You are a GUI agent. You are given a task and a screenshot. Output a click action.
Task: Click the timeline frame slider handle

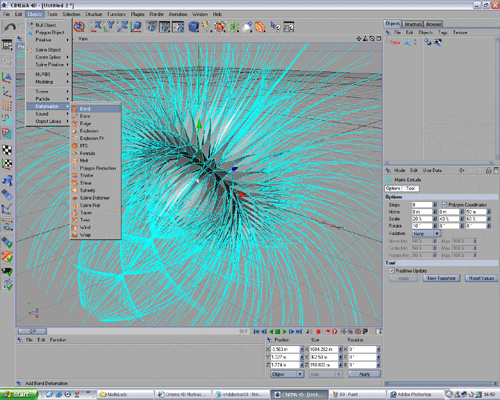pyautogui.click(x=32, y=331)
